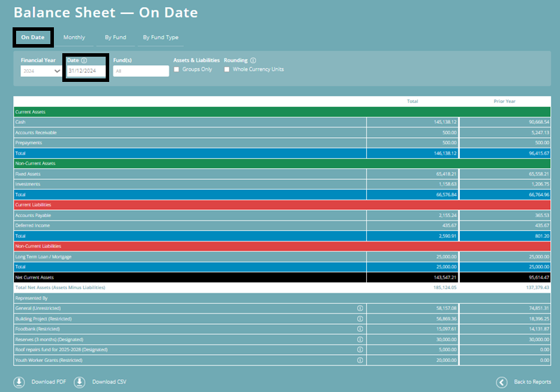Click Total Net Assets value 185,124.05
This screenshot has width=560, height=392.
445,288
